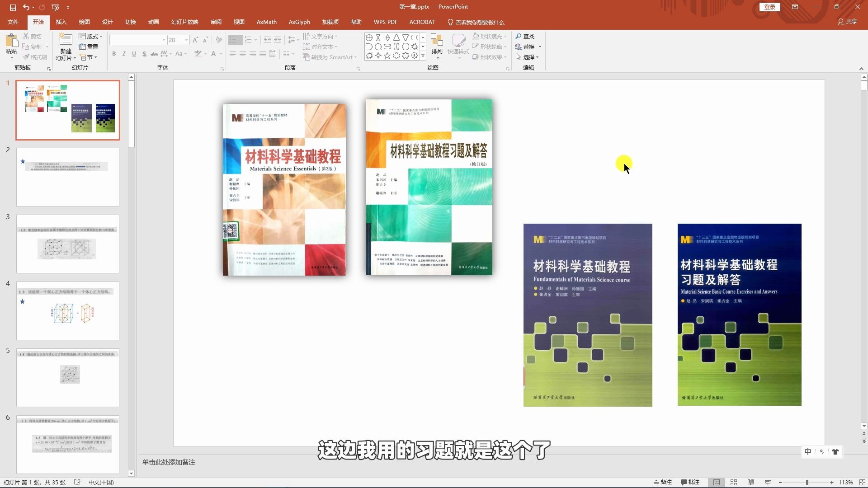This screenshot has width=868, height=488.
Task: Open the ACROBAT tab
Action: (x=422, y=22)
